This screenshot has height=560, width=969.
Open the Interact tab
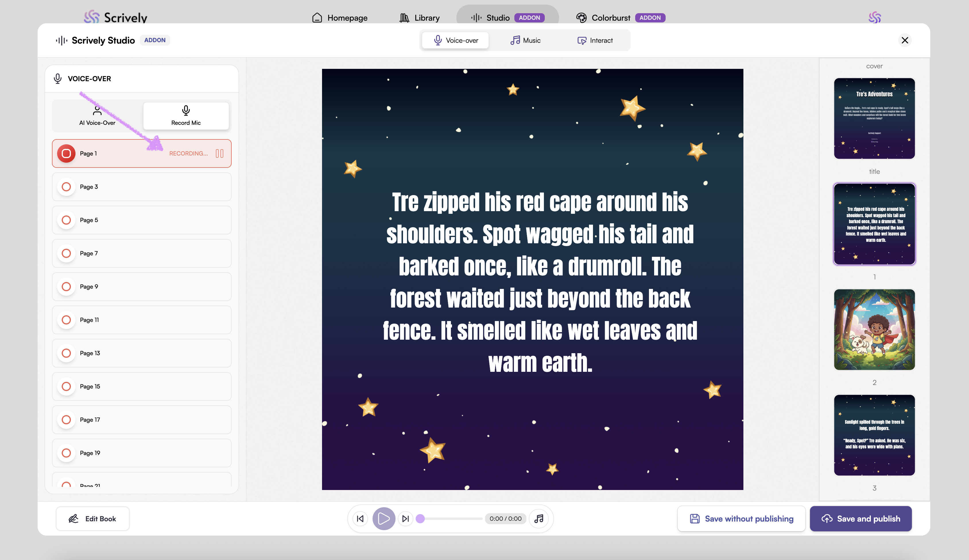[595, 40]
